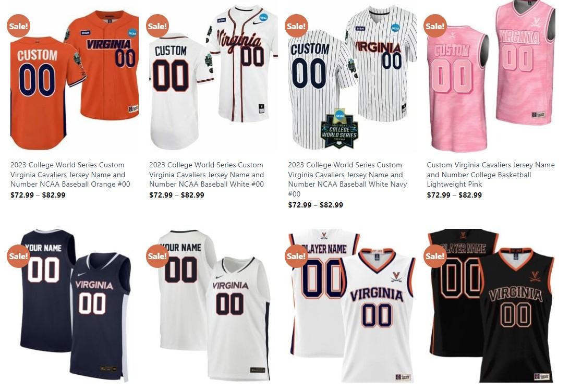Viewport: 570px width, 392px height.
Task: Click Sale badge on navy basketball jersey
Action: (x=18, y=256)
